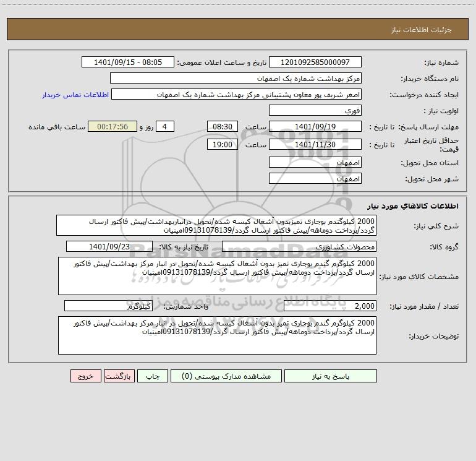
Task: Click delivery province field 'اصفهان'
Action: click(315, 162)
